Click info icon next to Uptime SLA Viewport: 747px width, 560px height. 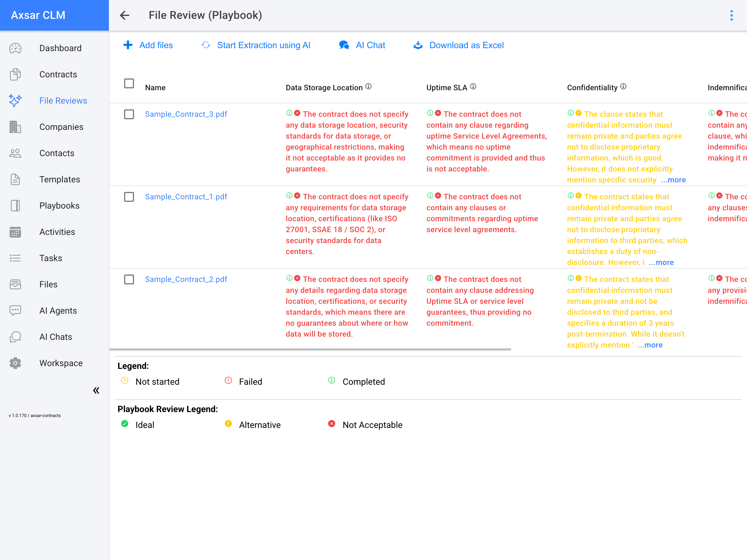tap(473, 86)
